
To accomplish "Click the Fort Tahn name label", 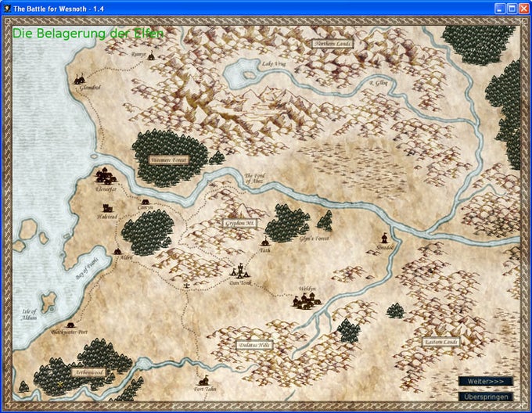I will pyautogui.click(x=205, y=389).
